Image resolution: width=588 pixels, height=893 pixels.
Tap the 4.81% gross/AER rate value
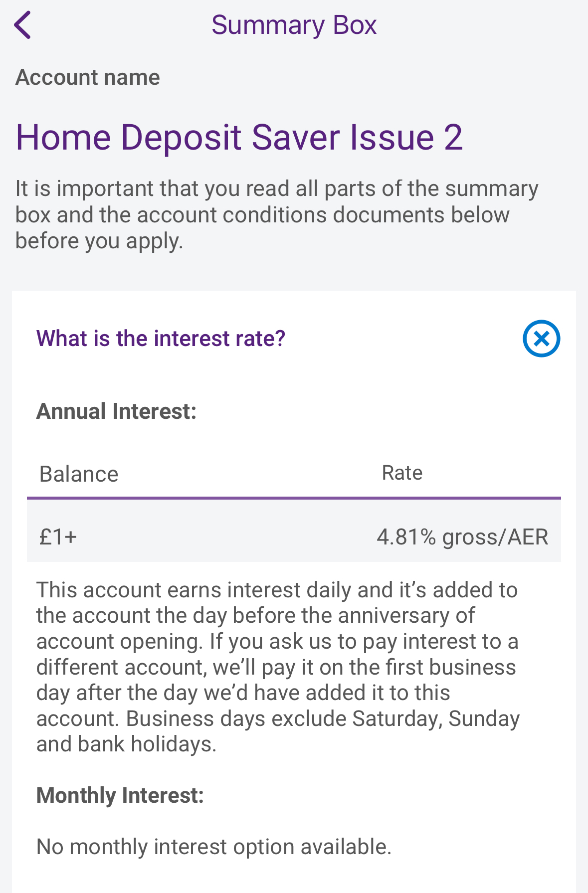point(462,537)
